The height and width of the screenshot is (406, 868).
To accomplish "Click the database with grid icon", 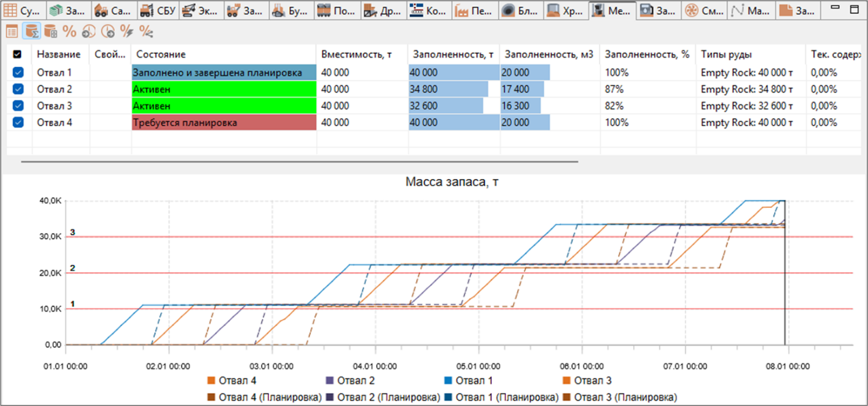I will pos(50,31).
